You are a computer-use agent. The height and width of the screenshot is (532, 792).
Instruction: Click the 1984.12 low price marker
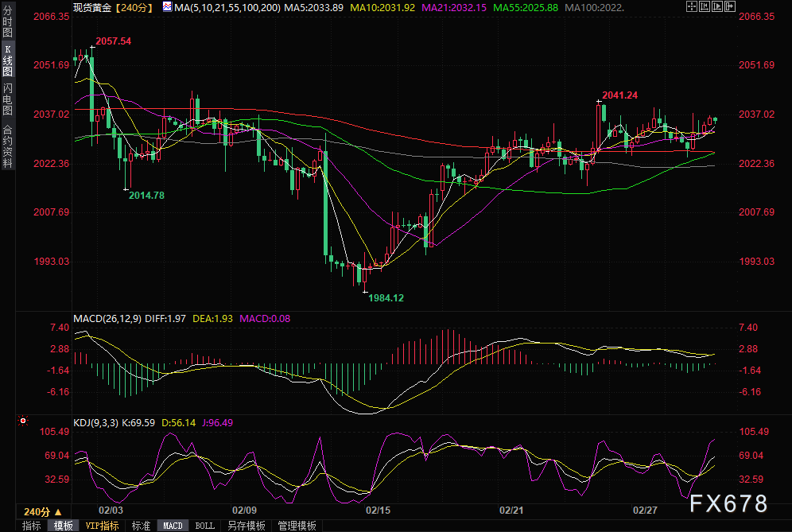point(386,297)
